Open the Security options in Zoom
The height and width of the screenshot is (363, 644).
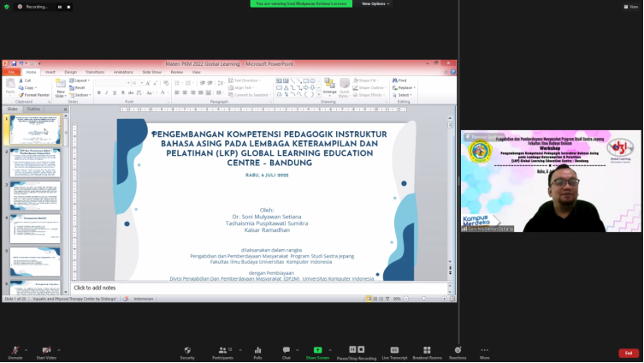(187, 353)
